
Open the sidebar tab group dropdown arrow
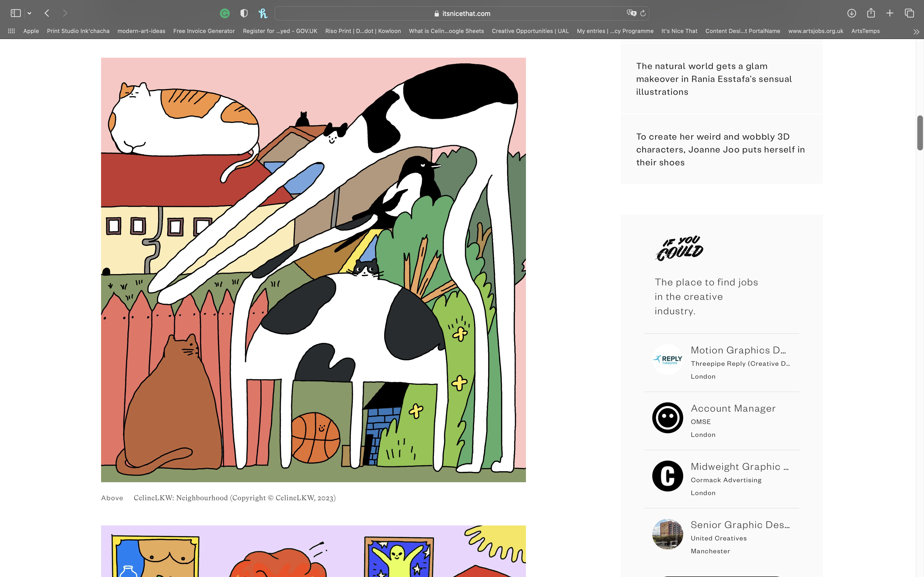(29, 13)
